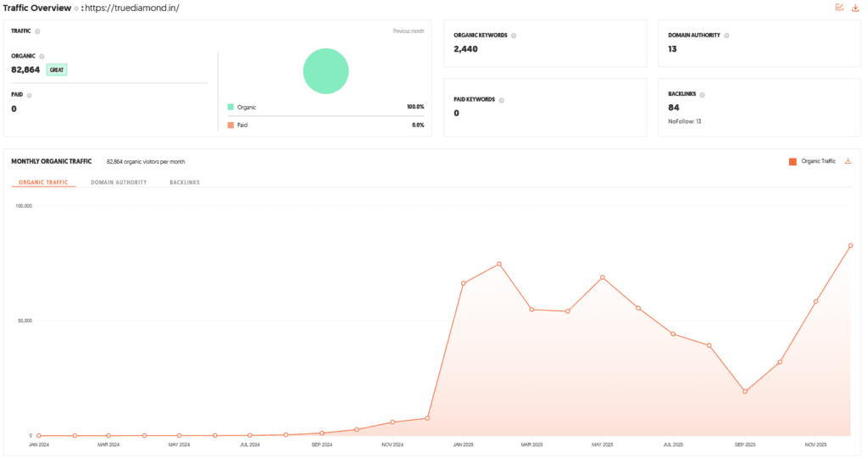Image resolution: width=868 pixels, height=458 pixels.
Task: Click the info icon beside the BACKLINKS heading
Action: click(702, 95)
